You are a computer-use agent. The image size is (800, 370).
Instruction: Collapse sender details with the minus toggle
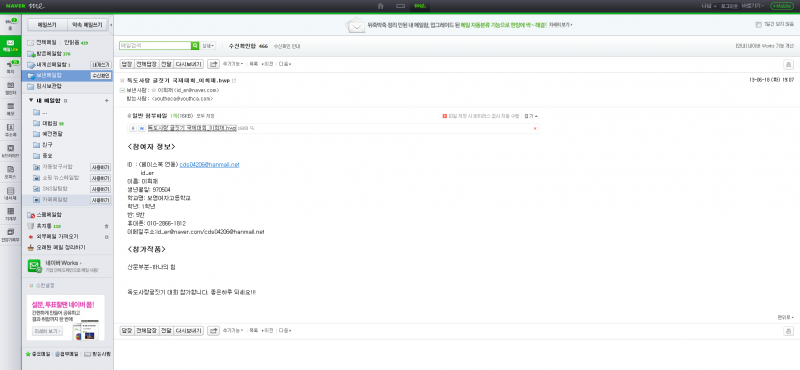click(122, 90)
